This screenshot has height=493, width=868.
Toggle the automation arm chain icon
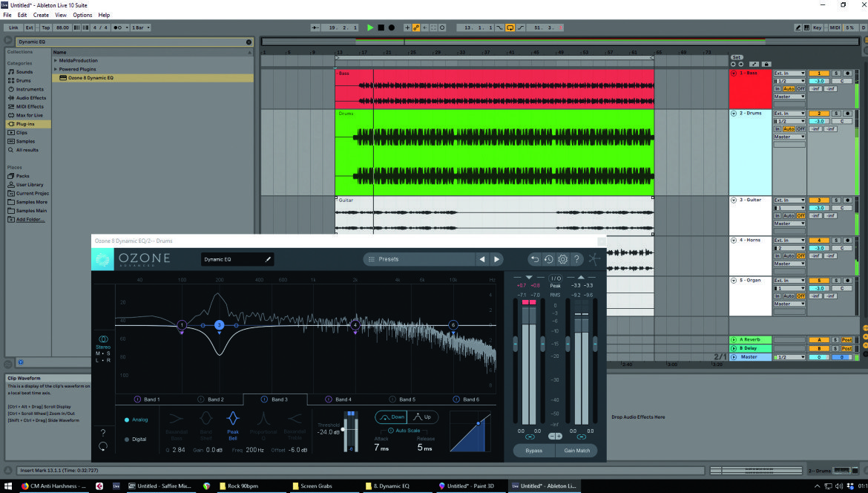coord(416,27)
